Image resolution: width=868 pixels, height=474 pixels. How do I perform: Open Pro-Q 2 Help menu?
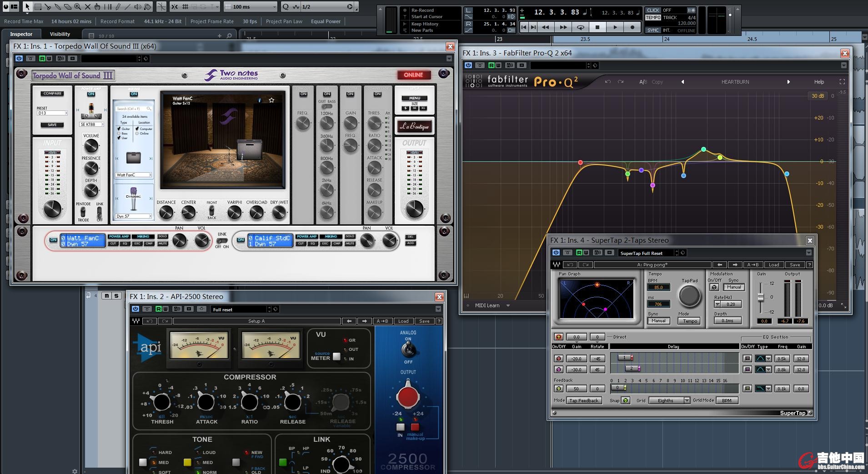819,82
